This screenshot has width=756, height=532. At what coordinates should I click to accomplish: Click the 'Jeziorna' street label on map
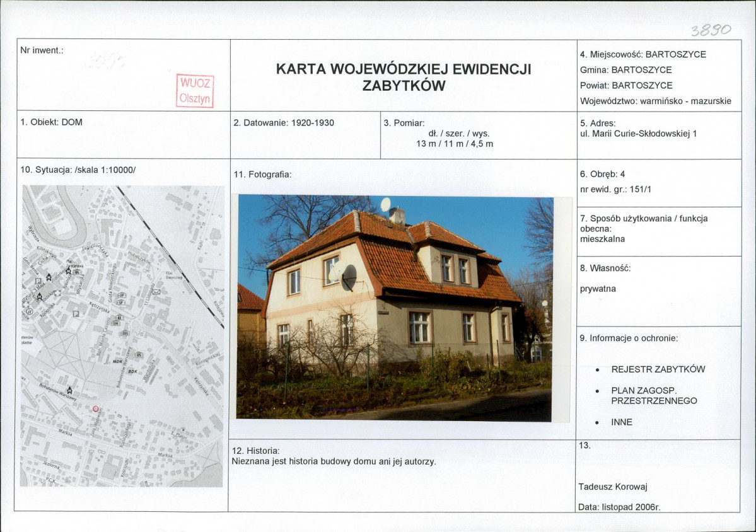51,465
